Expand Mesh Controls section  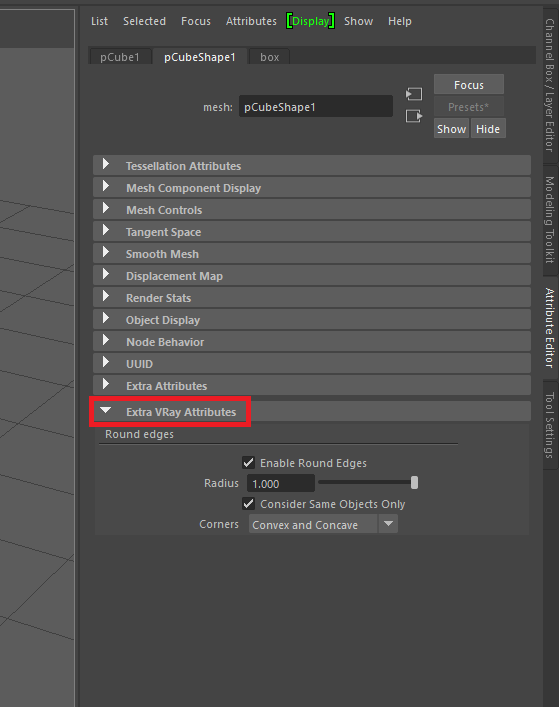(x=312, y=210)
